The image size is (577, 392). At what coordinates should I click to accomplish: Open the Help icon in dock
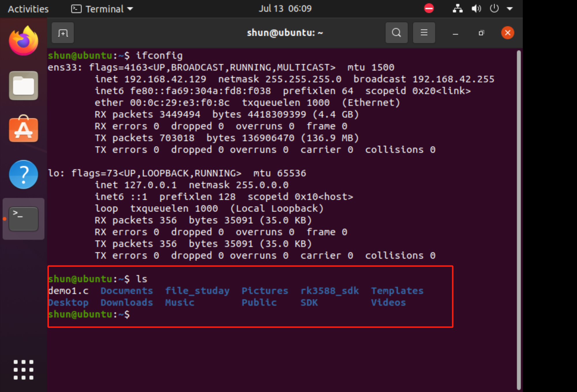coord(23,174)
